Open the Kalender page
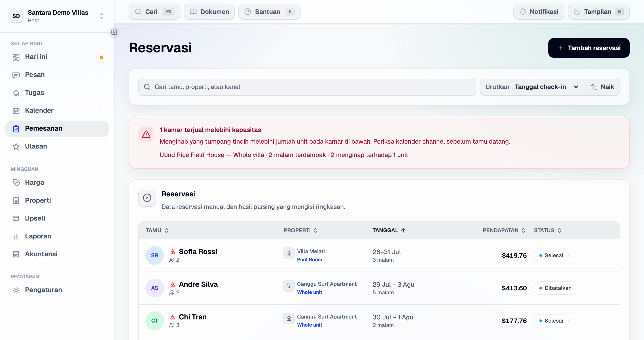This screenshot has width=644, height=340. point(57,110)
